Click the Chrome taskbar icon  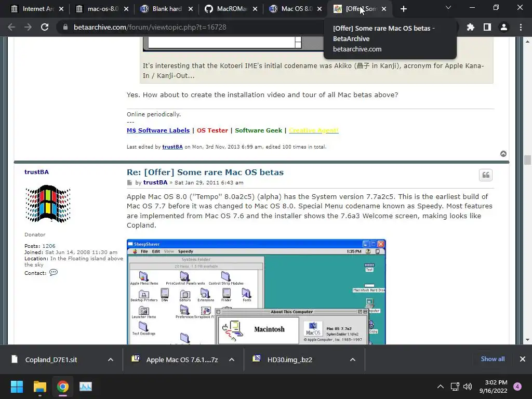(x=62, y=387)
